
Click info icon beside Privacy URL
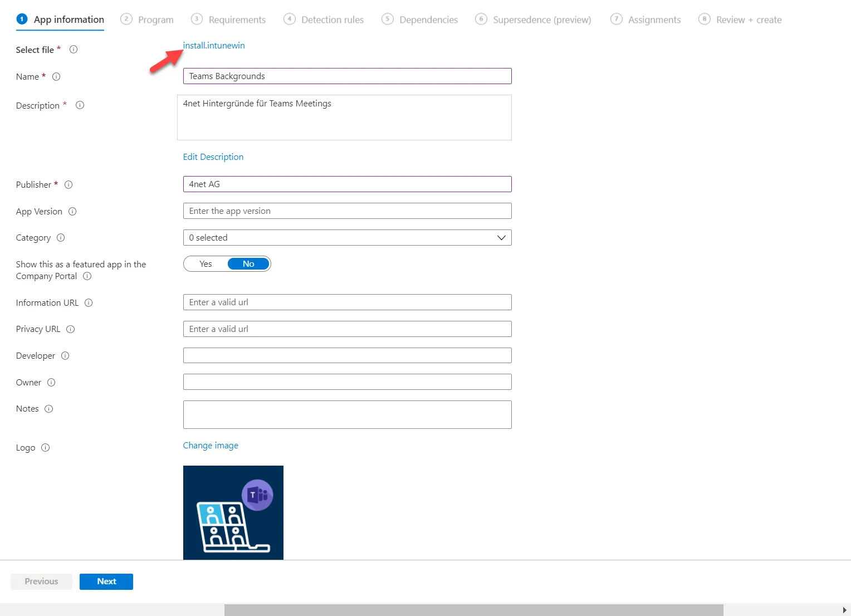(70, 329)
